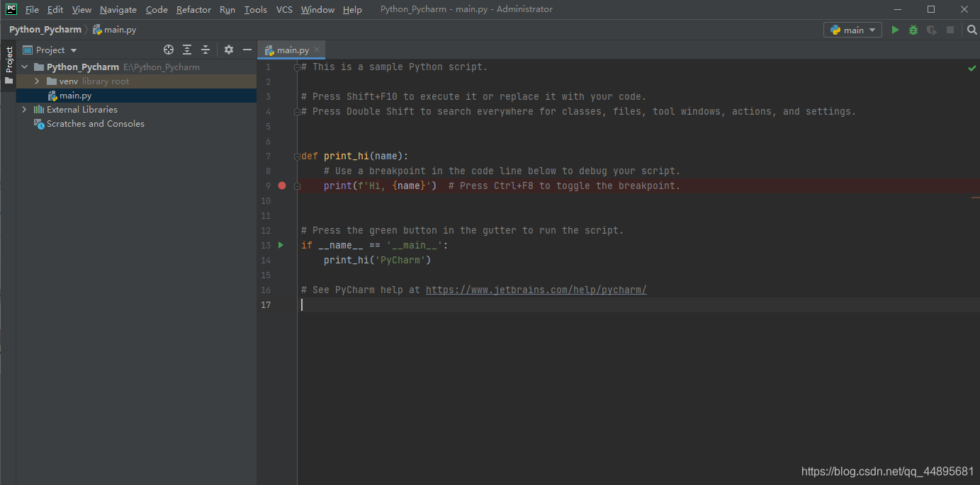The width and height of the screenshot is (980, 485).
Task: Click the Double Shift comment on line 4
Action: tap(579, 111)
